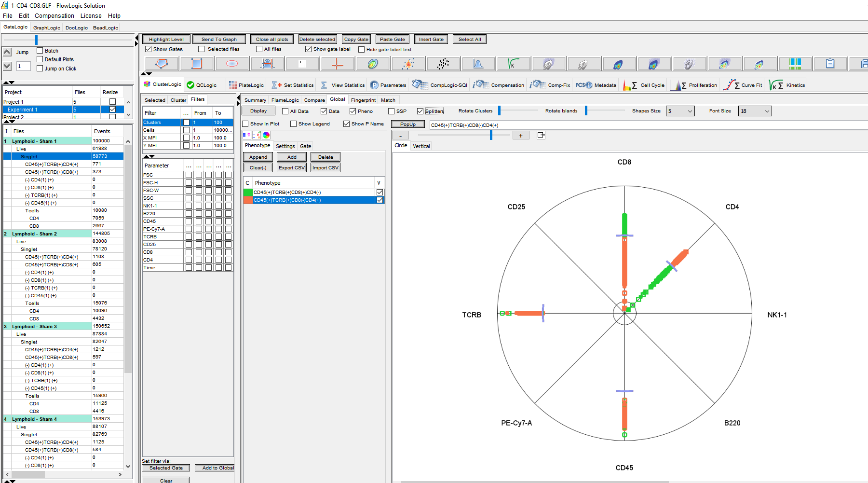Toggle the Show Gates checkbox

pos(149,49)
